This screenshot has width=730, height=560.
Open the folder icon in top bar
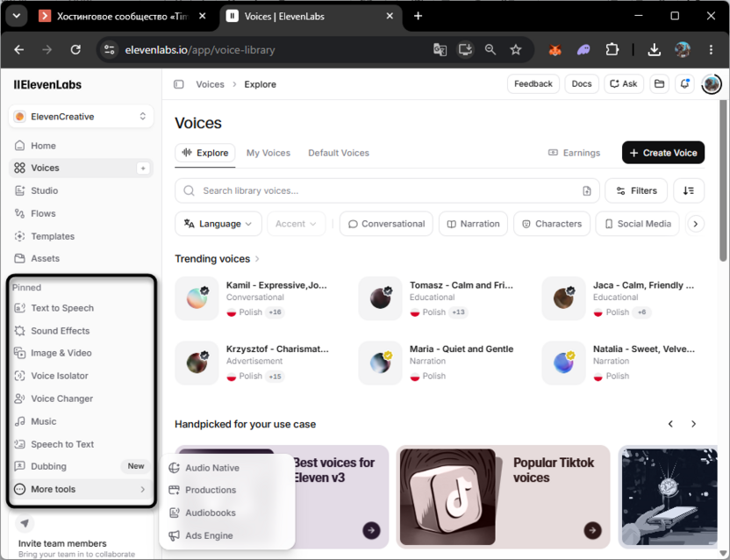coord(659,84)
